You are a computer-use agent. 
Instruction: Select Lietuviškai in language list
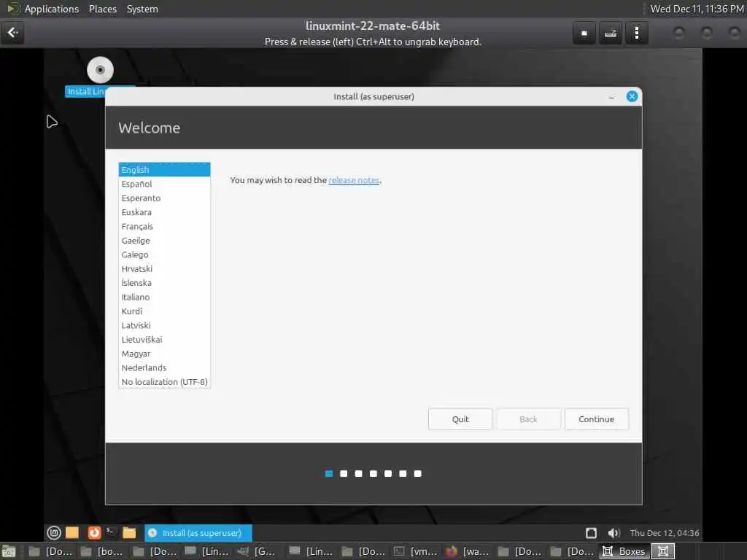point(164,340)
